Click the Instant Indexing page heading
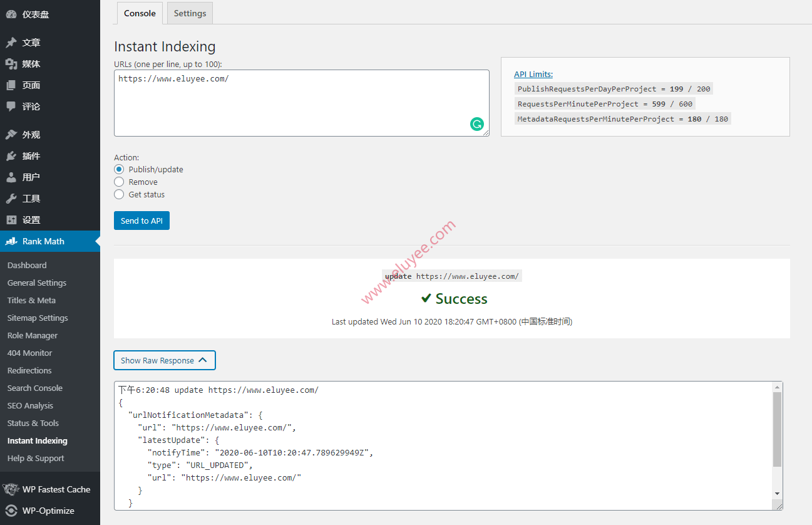 165,46
